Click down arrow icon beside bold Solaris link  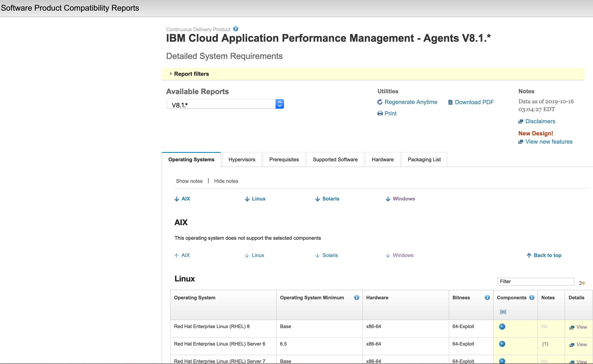coord(318,199)
